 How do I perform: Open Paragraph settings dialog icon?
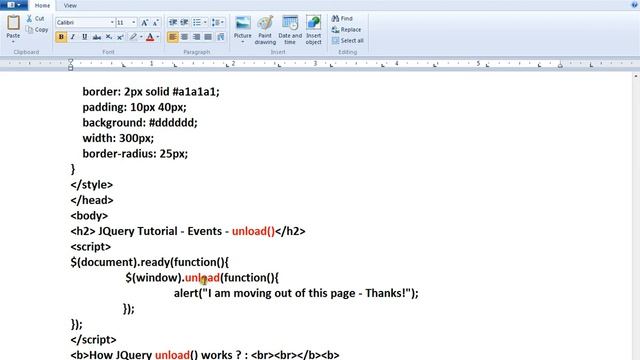pos(220,37)
